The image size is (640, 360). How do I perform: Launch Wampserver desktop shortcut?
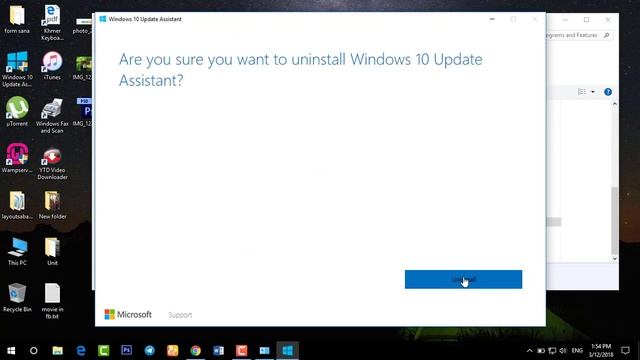click(x=17, y=158)
